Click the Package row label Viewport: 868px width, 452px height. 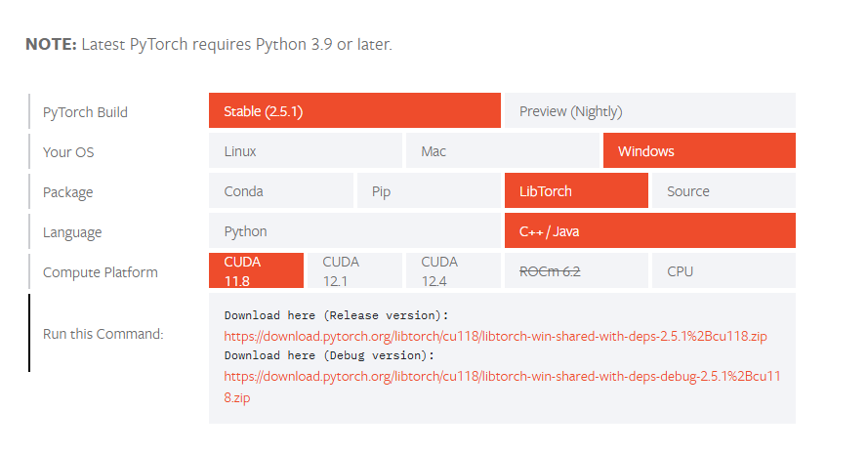click(x=68, y=192)
